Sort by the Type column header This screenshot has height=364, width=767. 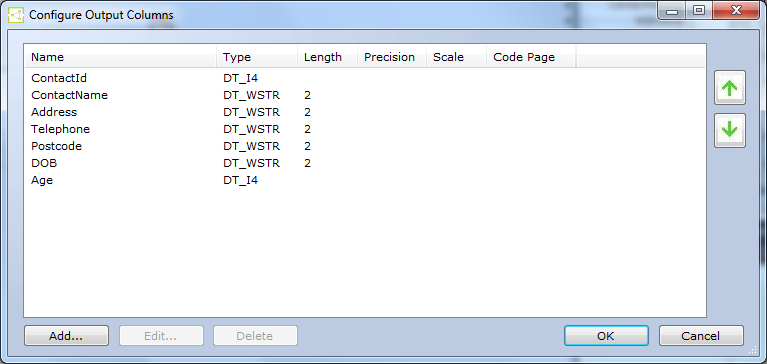click(257, 57)
